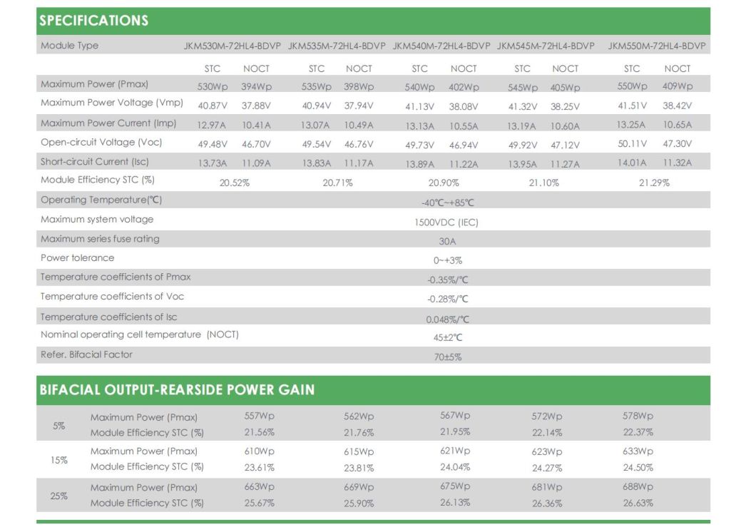Select the JKM550M-72HL4-BDVP column heading
This screenshot has width=756, height=532.
657,46
